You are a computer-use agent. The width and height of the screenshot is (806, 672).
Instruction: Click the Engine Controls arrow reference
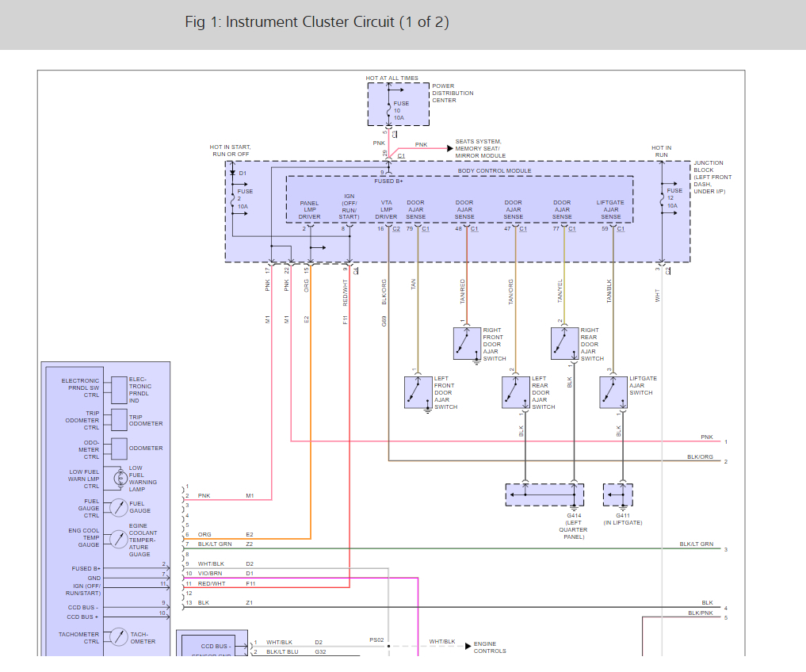(x=485, y=647)
